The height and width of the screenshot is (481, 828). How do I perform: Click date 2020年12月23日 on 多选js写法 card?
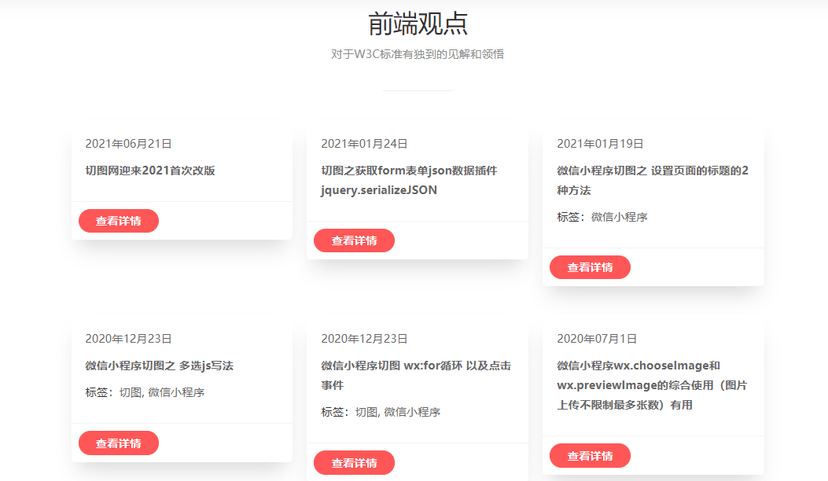pyautogui.click(x=129, y=338)
